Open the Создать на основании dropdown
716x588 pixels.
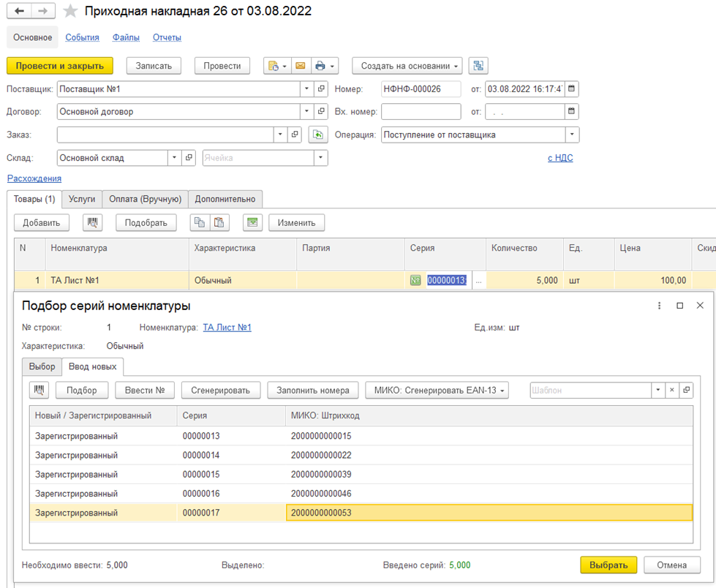[x=407, y=66]
